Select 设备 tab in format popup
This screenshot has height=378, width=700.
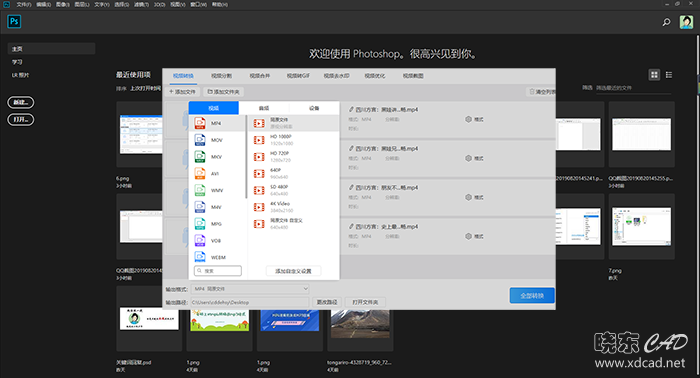314,108
